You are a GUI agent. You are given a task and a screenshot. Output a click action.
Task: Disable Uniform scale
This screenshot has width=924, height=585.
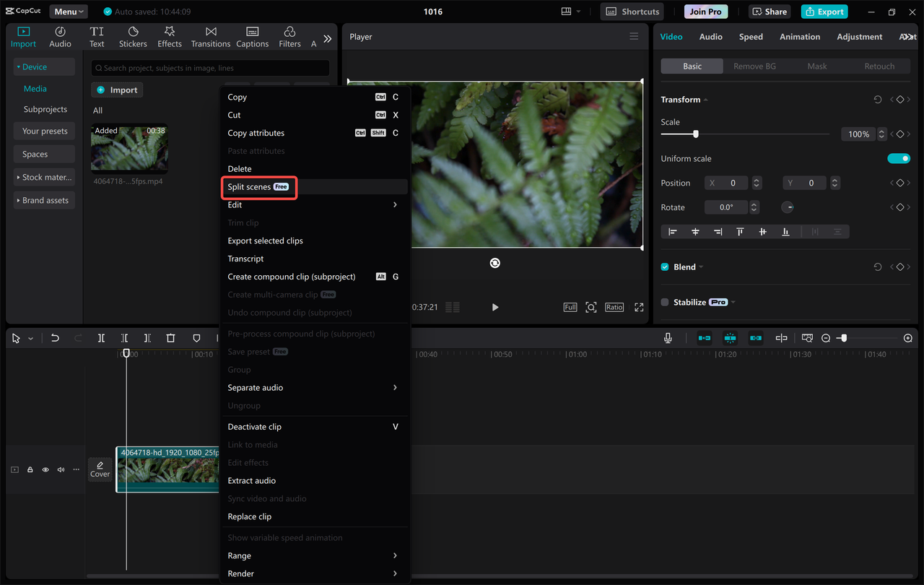click(899, 158)
